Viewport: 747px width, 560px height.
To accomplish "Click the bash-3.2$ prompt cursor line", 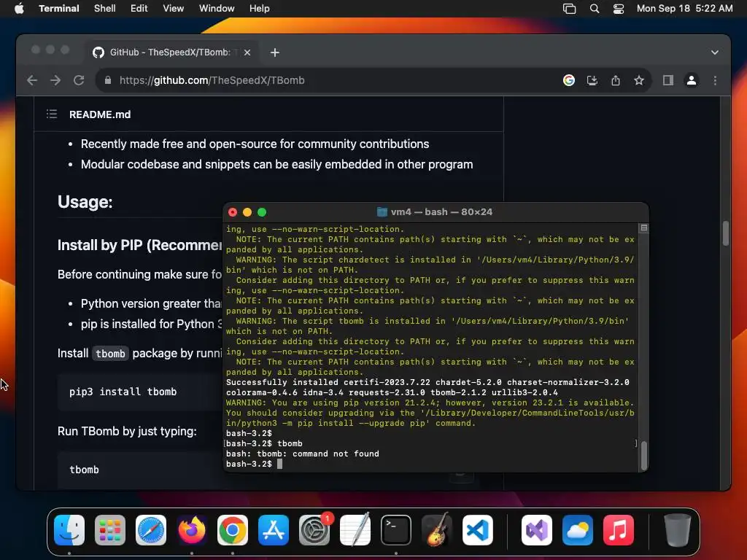I will [254, 464].
